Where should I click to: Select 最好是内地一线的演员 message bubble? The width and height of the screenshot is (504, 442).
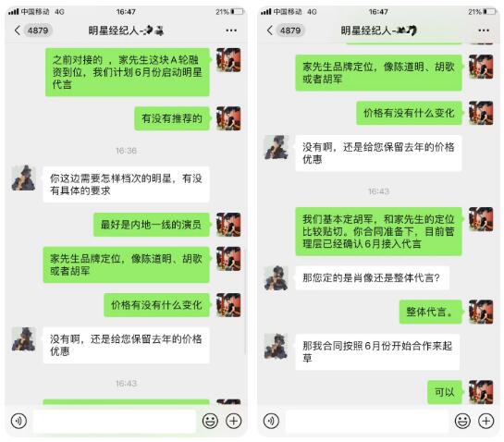pyautogui.click(x=152, y=225)
